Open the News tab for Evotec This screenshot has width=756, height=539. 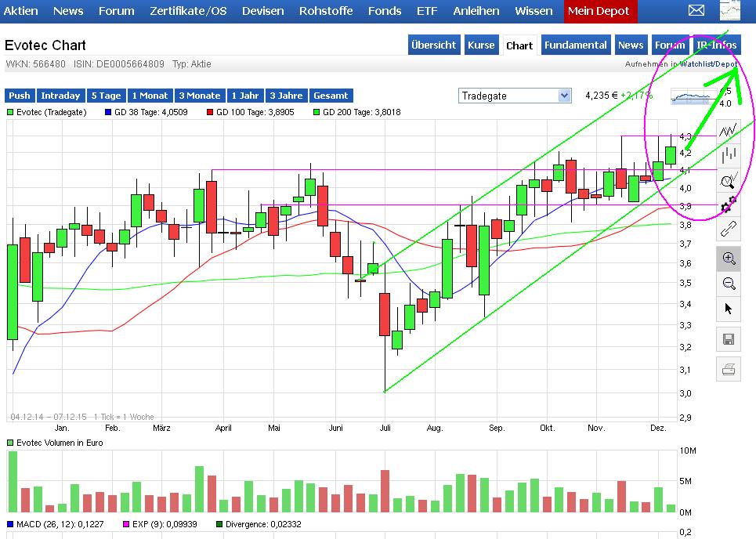click(x=631, y=45)
